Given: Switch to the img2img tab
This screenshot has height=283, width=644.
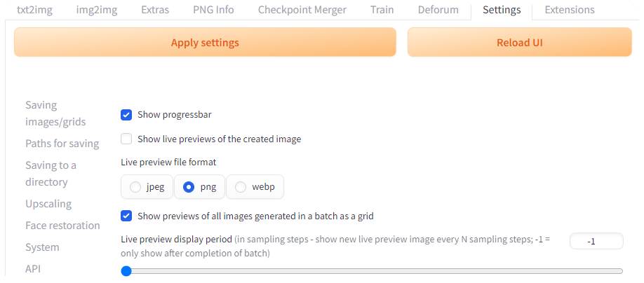Looking at the screenshot, I should pos(97,10).
